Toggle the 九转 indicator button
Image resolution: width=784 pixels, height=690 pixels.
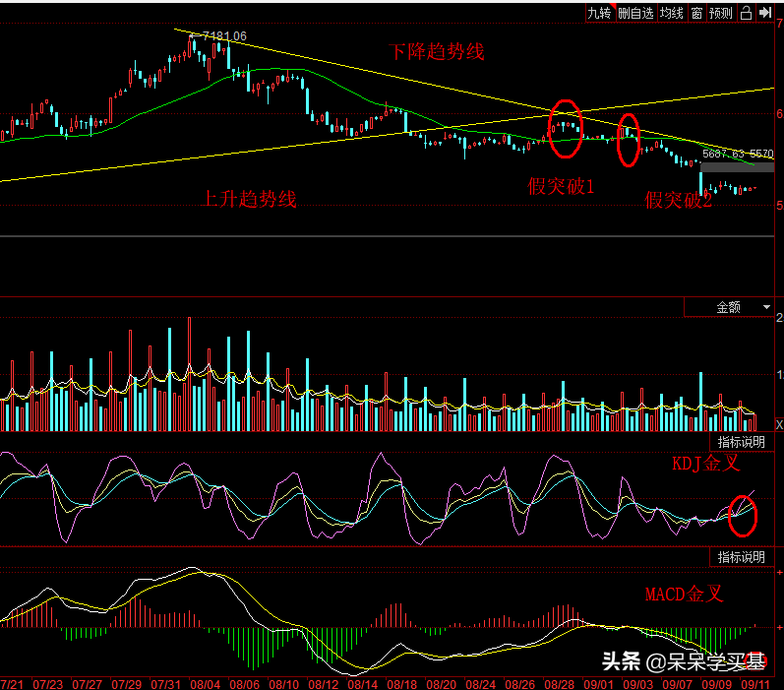point(599,13)
